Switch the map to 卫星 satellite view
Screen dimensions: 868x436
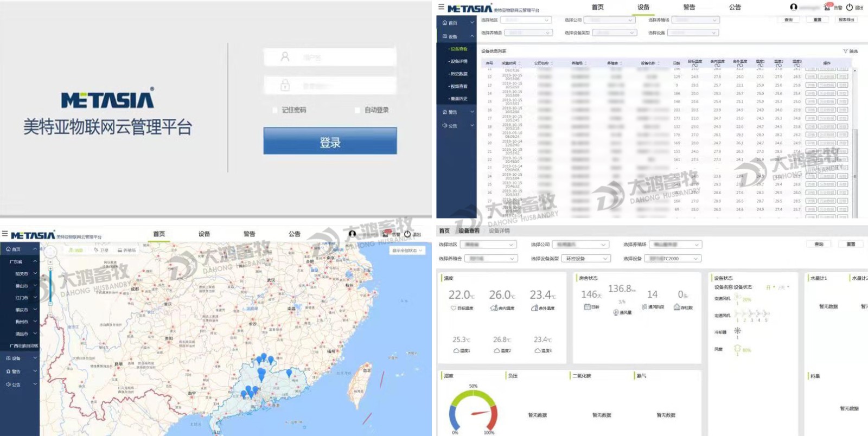[101, 250]
